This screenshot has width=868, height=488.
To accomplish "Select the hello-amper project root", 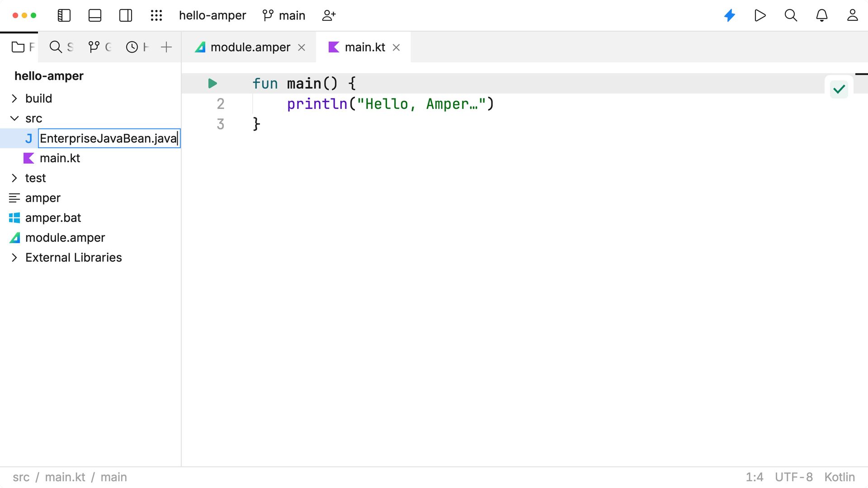I will (x=49, y=76).
